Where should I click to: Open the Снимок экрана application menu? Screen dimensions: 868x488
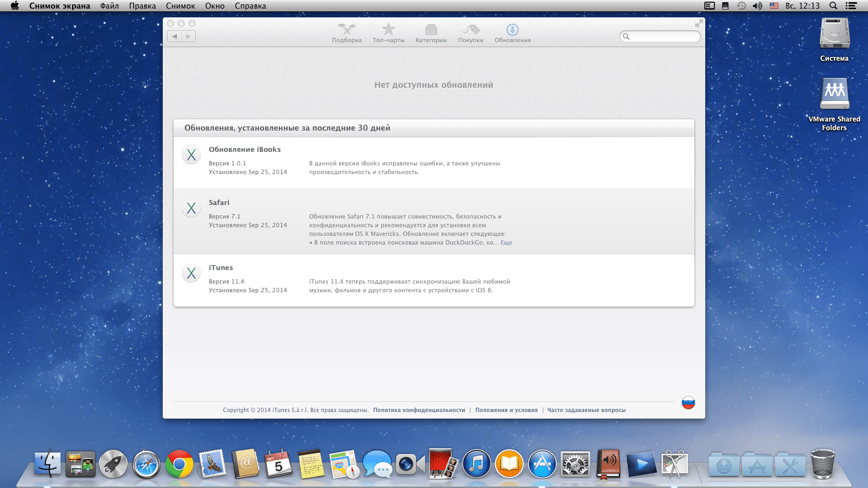click(x=60, y=6)
